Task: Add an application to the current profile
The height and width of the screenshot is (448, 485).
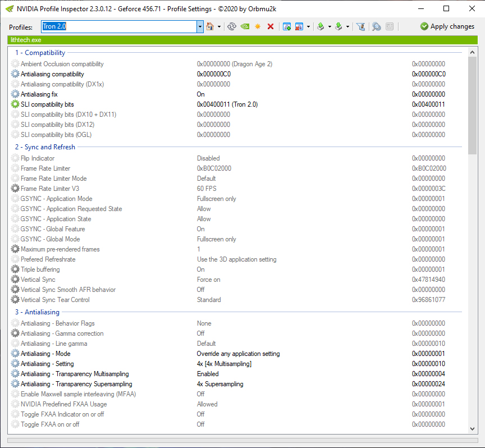Action: coord(287,26)
